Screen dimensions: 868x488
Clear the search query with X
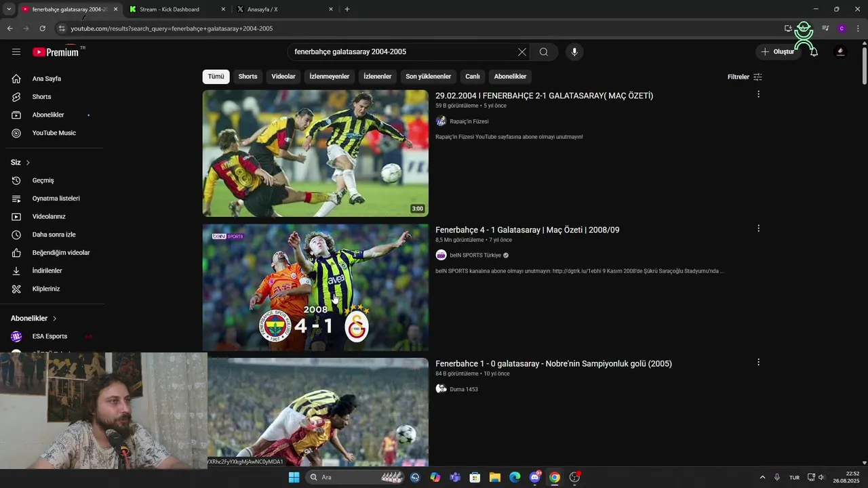point(522,52)
